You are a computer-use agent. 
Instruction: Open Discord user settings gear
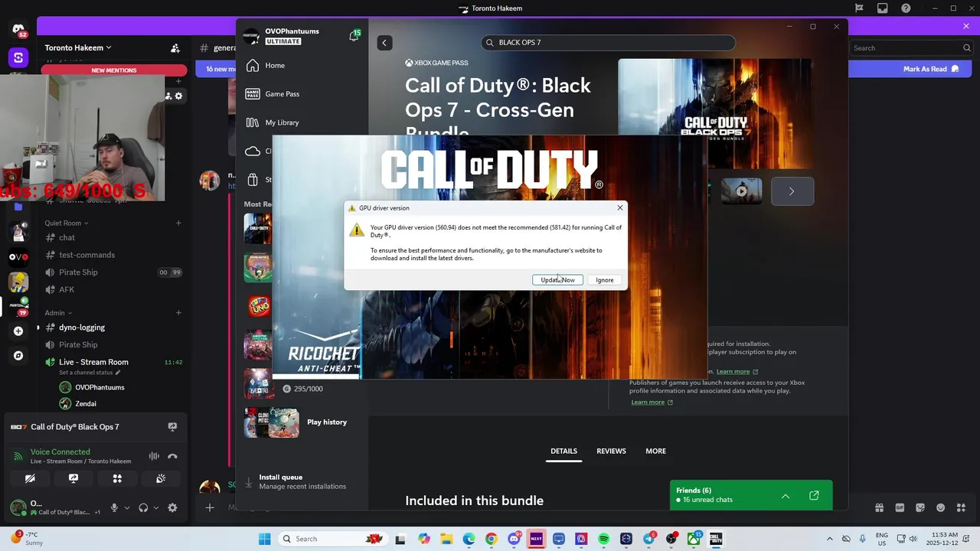click(172, 507)
